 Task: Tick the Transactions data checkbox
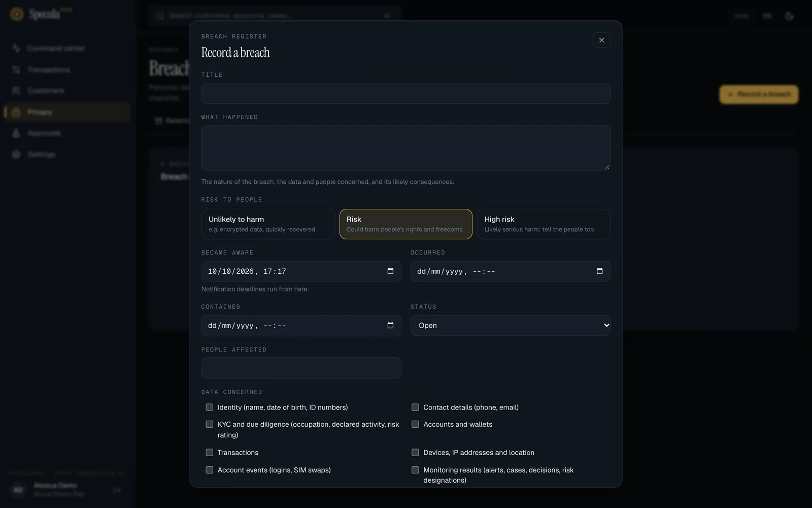(x=209, y=453)
